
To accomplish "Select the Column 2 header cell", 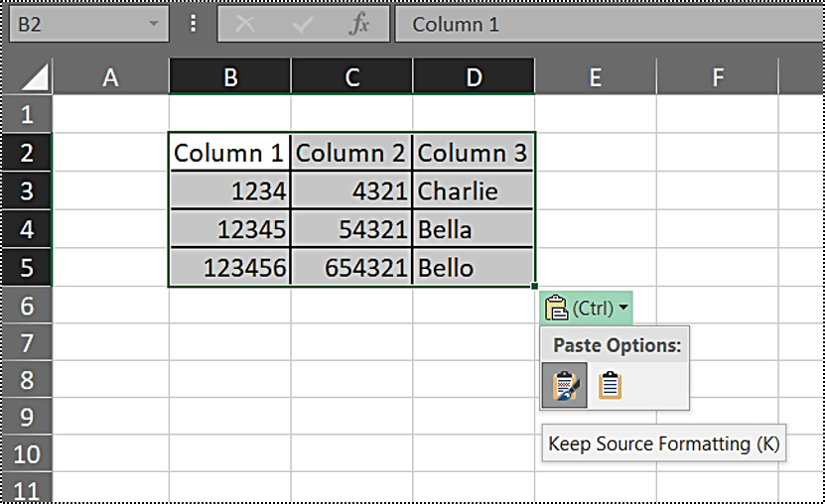I will pos(351,153).
